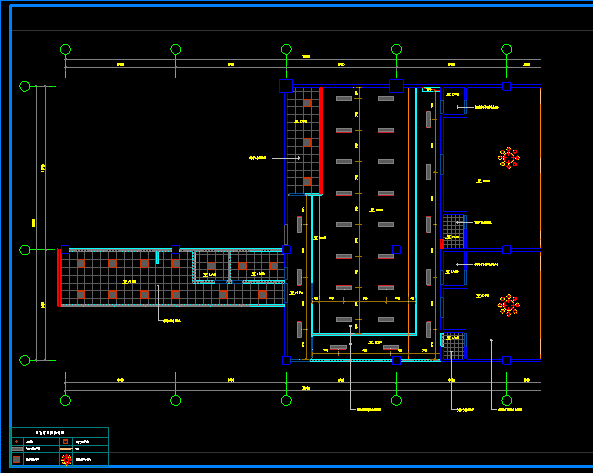
Task: Pick the orange line symbol in the legend
Action: pyautogui.click(x=66, y=449)
